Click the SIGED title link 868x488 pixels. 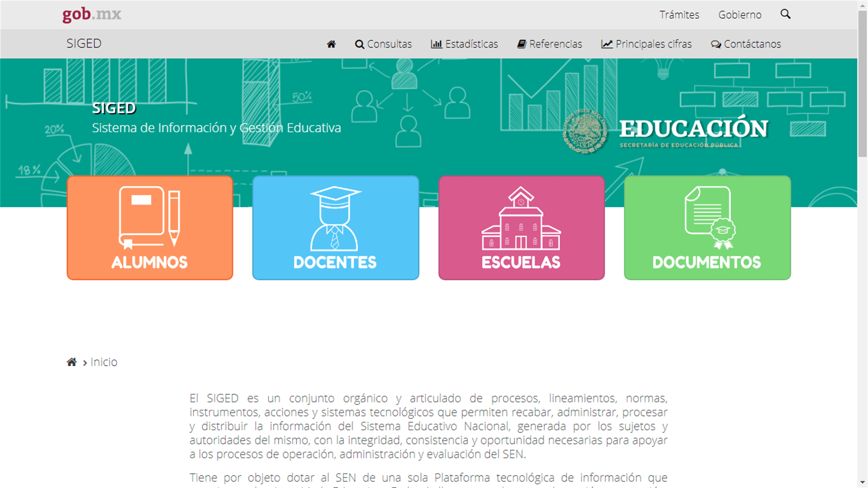pos(84,43)
